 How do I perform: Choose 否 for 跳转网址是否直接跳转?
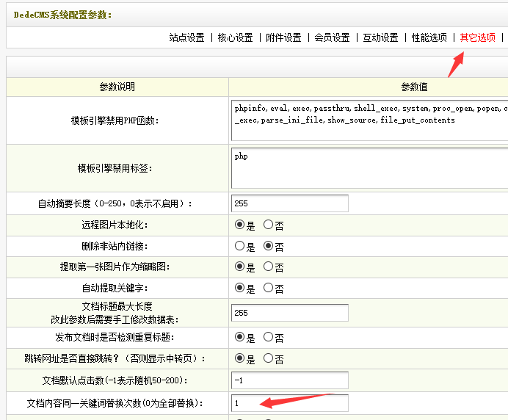coord(269,359)
